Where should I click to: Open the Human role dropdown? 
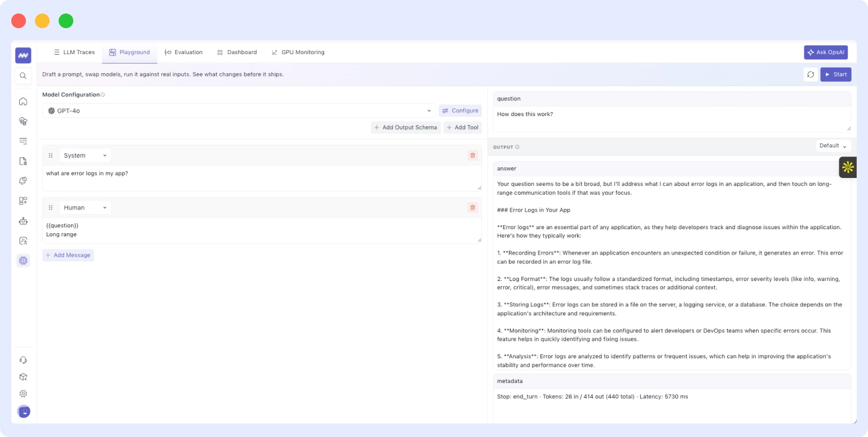(85, 208)
